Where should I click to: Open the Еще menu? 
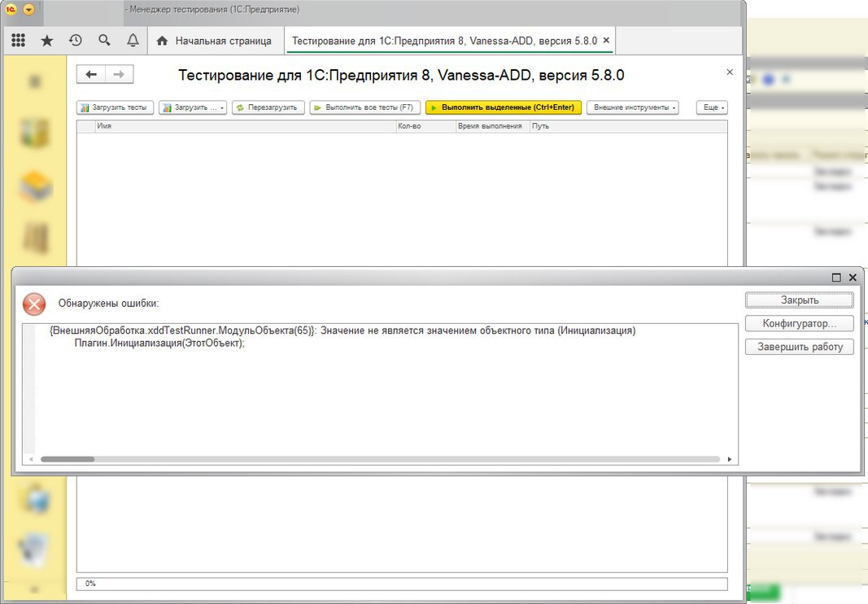tap(712, 107)
